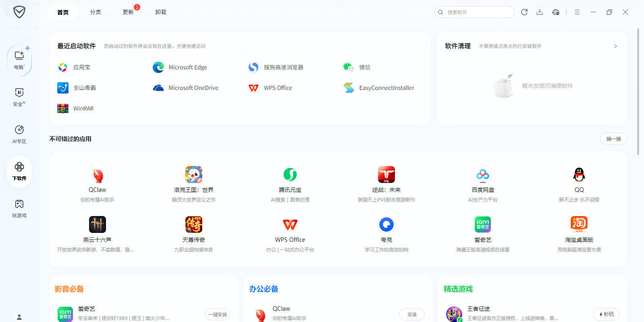
Task: Open the 淘宝桌面版 app icon
Action: 579,224
